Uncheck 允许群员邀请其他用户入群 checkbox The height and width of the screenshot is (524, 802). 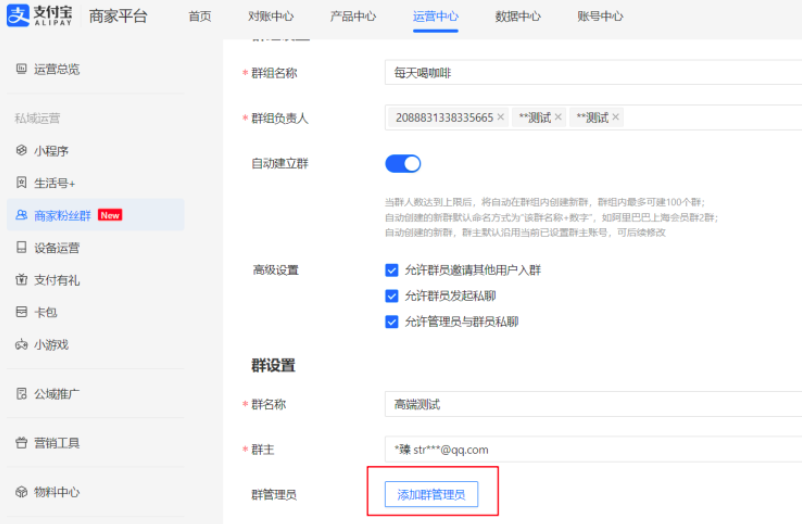(x=392, y=270)
